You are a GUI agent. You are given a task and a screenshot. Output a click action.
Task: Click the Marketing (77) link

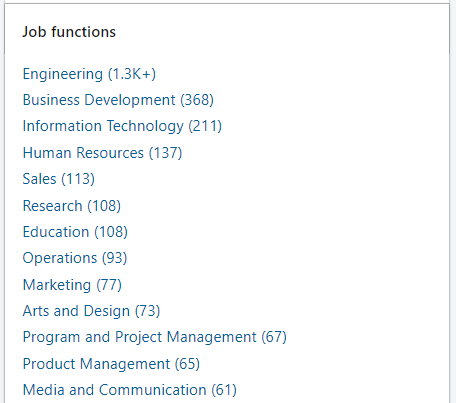[72, 285]
